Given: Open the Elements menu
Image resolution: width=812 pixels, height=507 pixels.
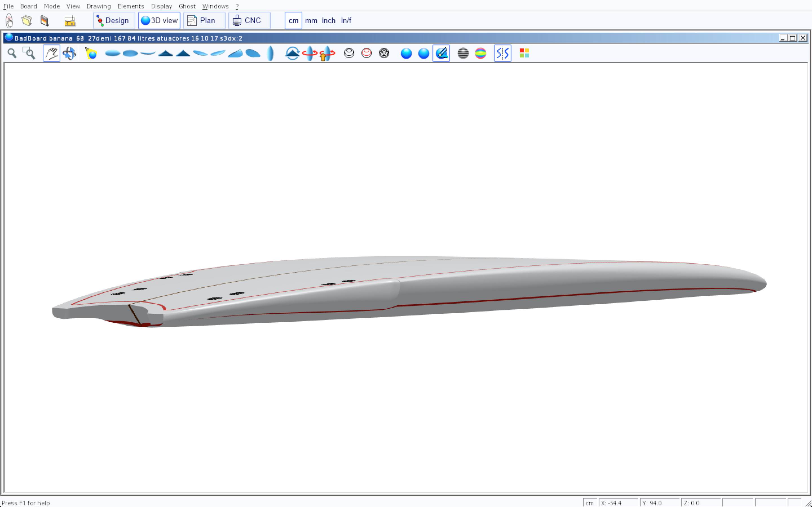Looking at the screenshot, I should tap(131, 6).
